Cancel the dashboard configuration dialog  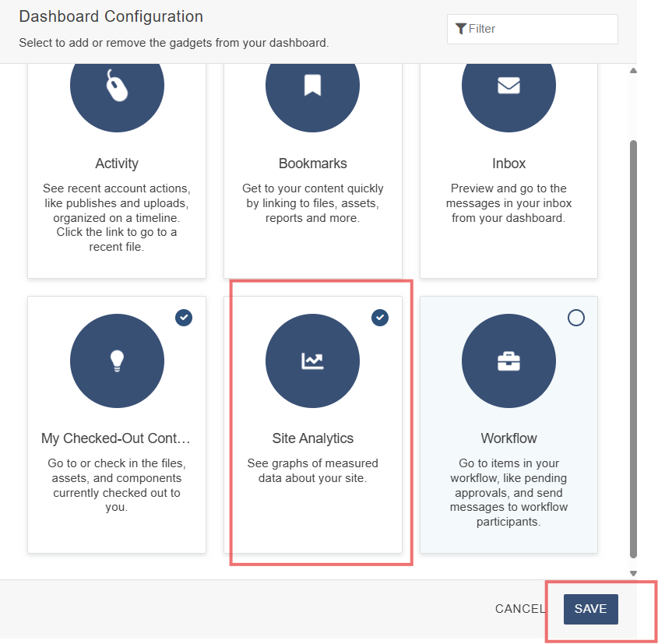[519, 609]
